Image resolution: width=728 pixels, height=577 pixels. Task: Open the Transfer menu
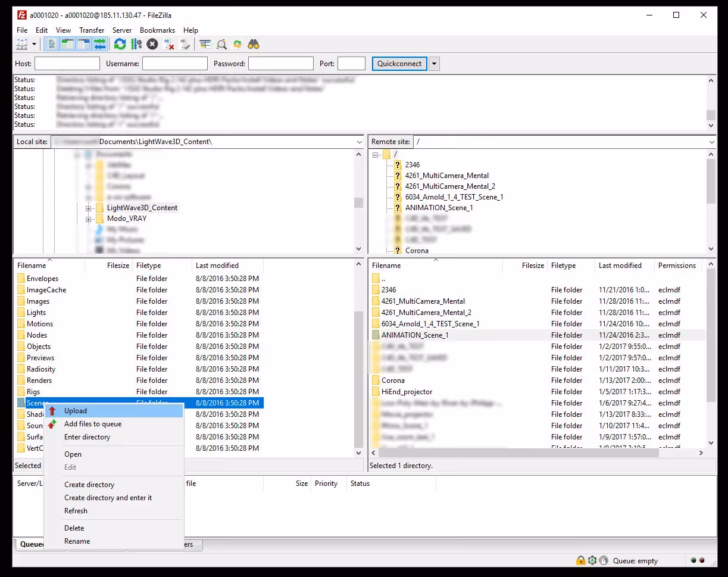pos(92,30)
